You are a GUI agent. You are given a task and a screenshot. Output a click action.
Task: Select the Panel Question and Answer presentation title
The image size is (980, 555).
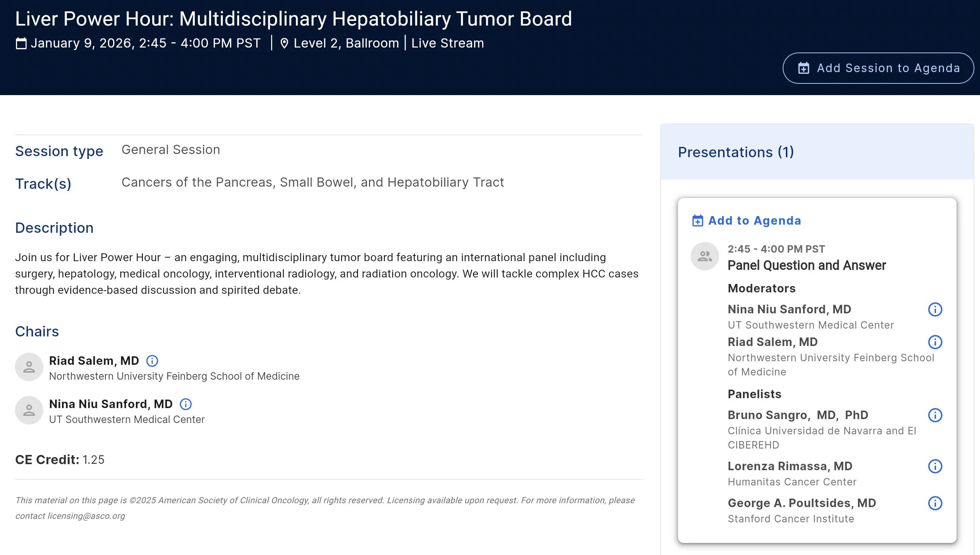[806, 265]
